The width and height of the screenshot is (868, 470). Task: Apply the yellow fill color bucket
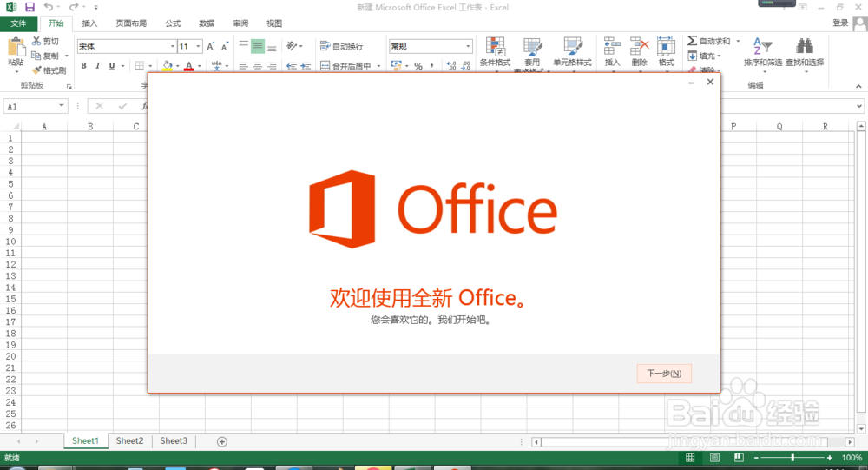pyautogui.click(x=168, y=65)
